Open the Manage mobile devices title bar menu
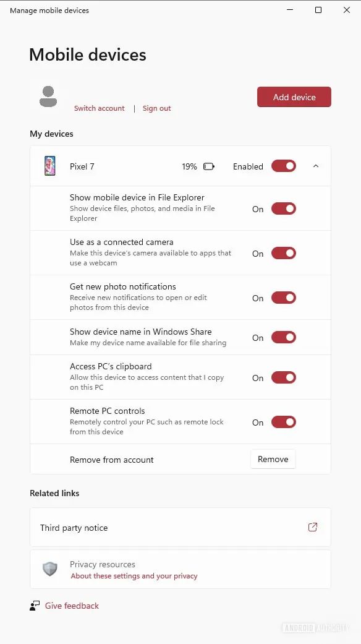The width and height of the screenshot is (361, 644). pos(49,10)
